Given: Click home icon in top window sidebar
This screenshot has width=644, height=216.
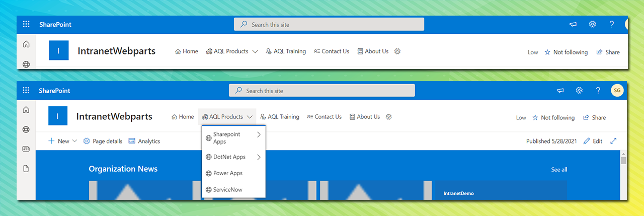Looking at the screenshot, I should [26, 44].
